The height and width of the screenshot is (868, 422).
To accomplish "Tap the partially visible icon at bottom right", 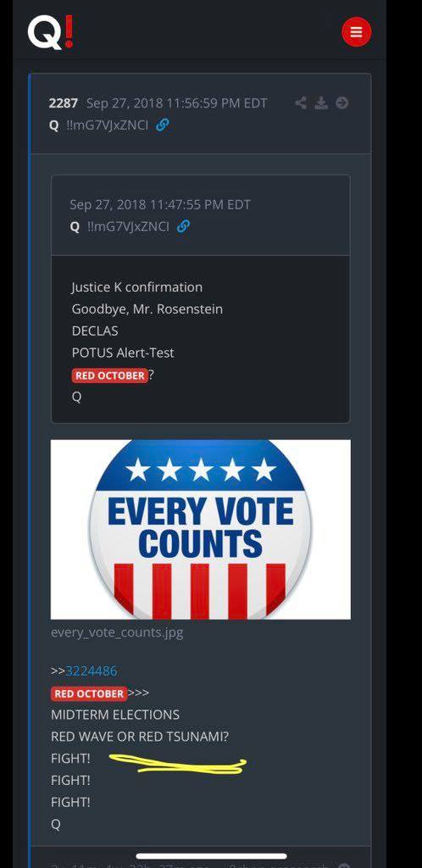I will pyautogui.click(x=343, y=865).
